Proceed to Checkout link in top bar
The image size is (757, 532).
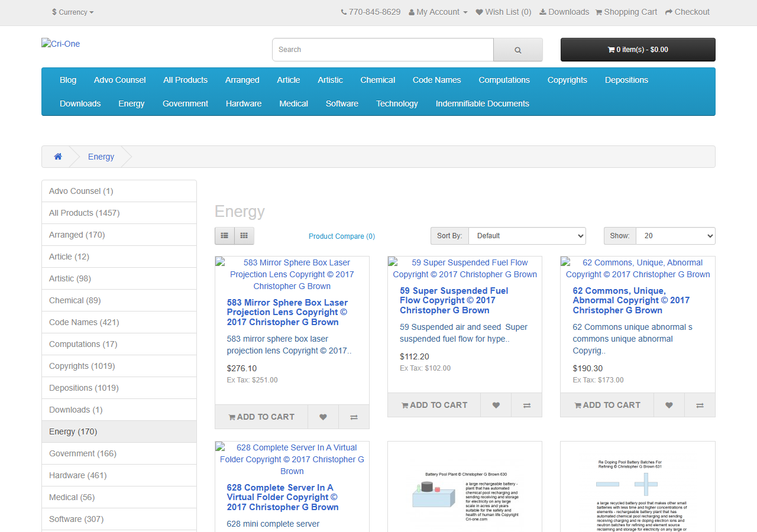[687, 12]
